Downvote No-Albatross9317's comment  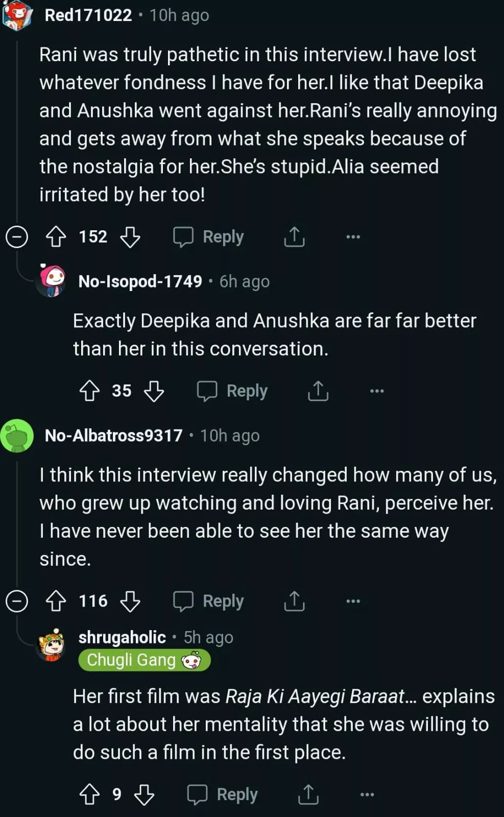(x=130, y=601)
